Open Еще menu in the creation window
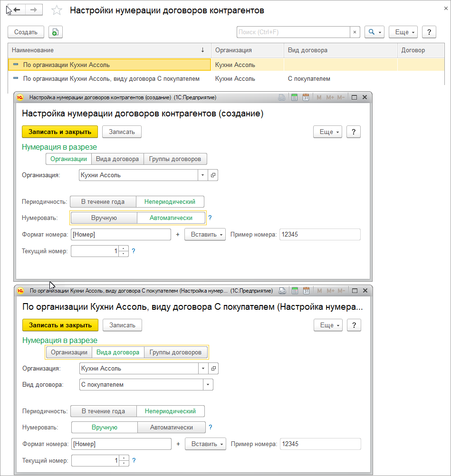Screen dimensions: 451x476 pyautogui.click(x=328, y=132)
